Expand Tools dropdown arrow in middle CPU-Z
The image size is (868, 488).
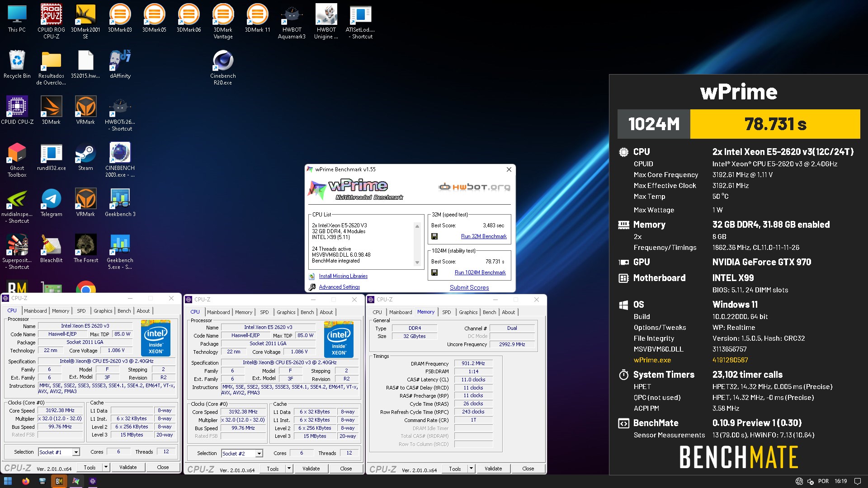[289, 469]
